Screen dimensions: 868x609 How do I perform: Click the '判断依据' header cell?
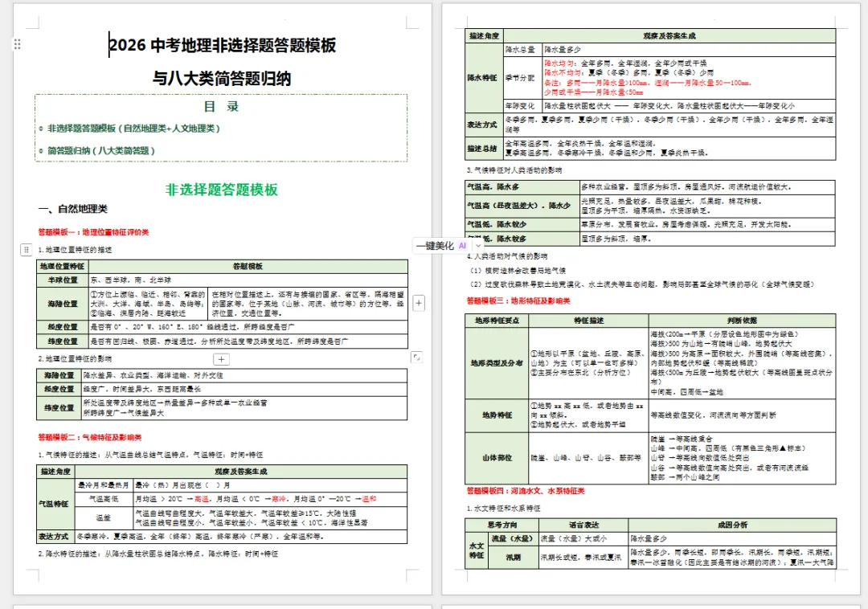coord(743,321)
